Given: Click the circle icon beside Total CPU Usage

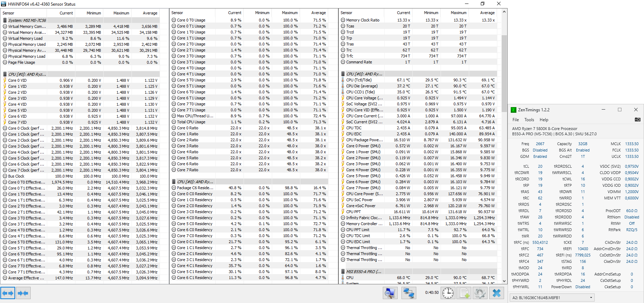Looking at the screenshot, I should tap(174, 122).
